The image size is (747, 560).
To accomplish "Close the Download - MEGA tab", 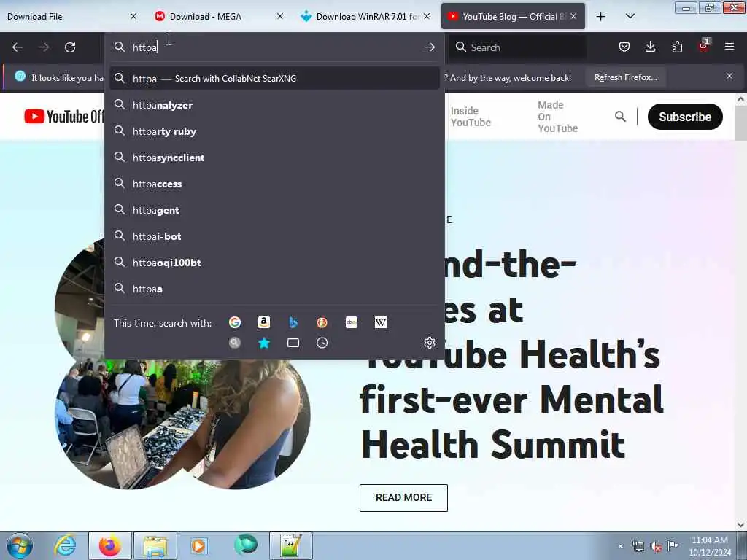I will (x=280, y=16).
